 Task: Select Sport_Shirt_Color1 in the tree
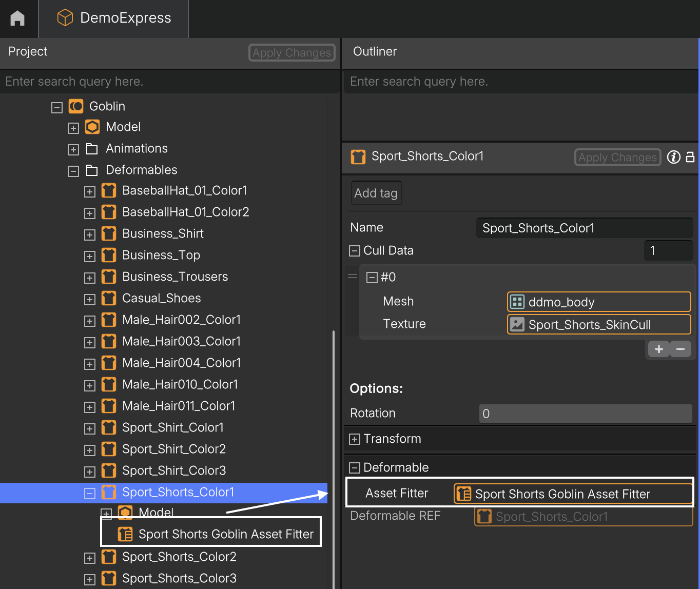pos(173,428)
